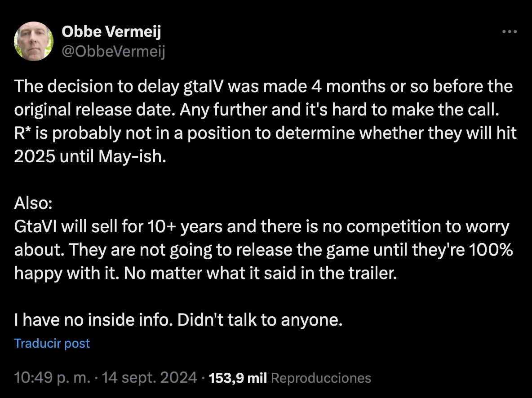Screen dimensions: 532x398
Task: Click the line starting with original release date
Action: pos(257,110)
